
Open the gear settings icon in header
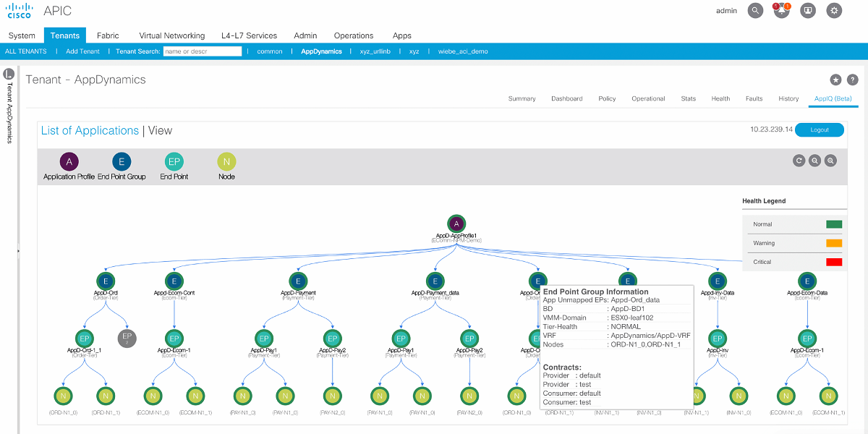point(835,11)
